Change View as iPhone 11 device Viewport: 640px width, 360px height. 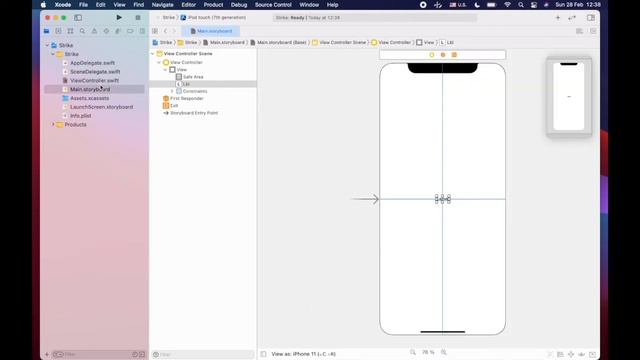point(303,354)
